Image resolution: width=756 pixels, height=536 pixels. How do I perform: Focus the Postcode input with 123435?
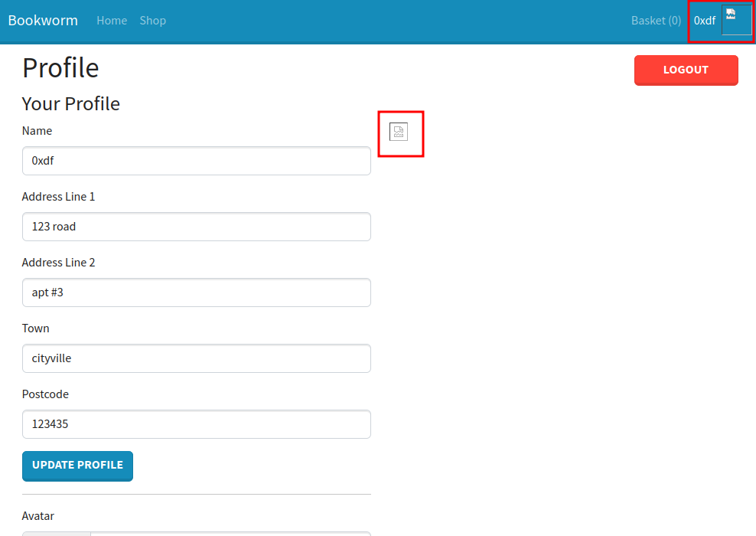(x=197, y=424)
